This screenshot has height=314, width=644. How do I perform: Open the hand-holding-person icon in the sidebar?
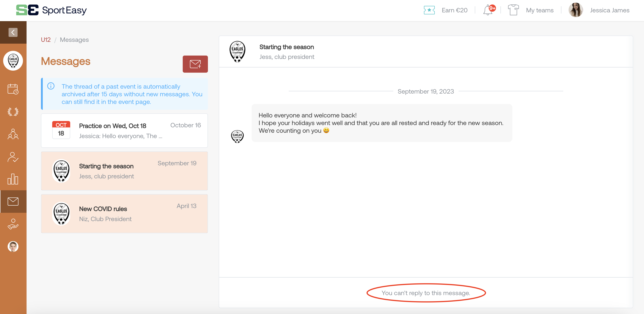pyautogui.click(x=13, y=224)
